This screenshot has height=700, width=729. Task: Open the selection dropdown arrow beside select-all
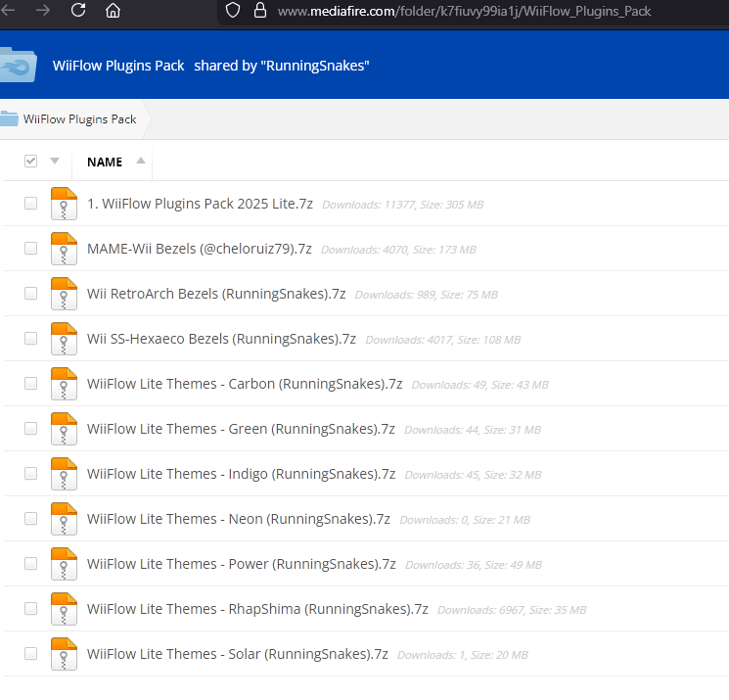55,161
